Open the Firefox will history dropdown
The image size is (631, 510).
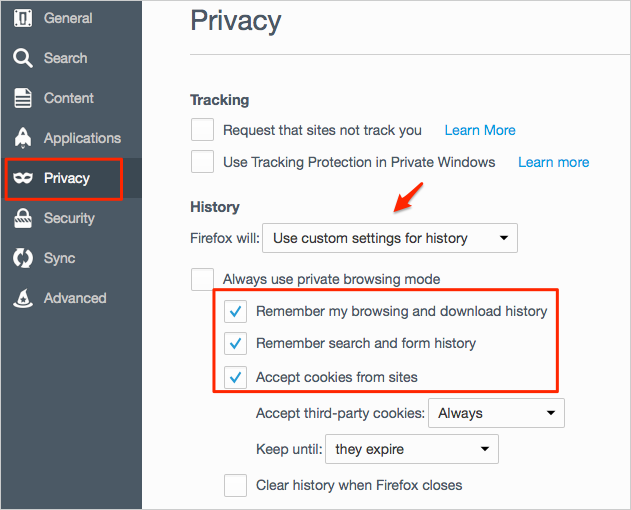click(390, 238)
